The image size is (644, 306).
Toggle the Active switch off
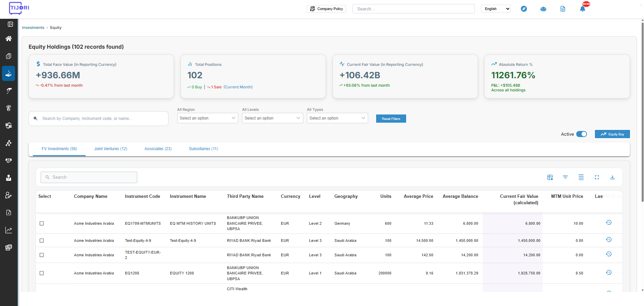pos(582,134)
